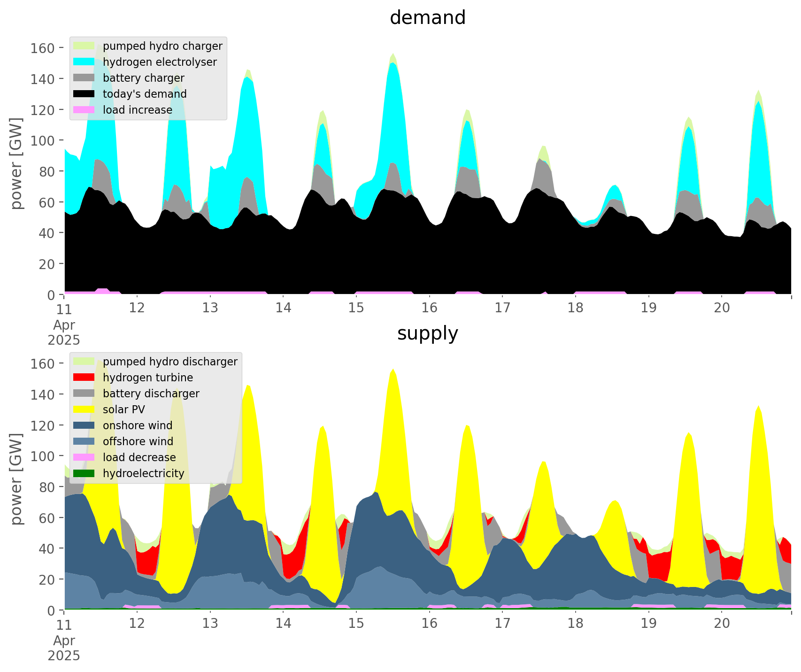Click the hydrogen turbine red legend swatch

click(84, 378)
